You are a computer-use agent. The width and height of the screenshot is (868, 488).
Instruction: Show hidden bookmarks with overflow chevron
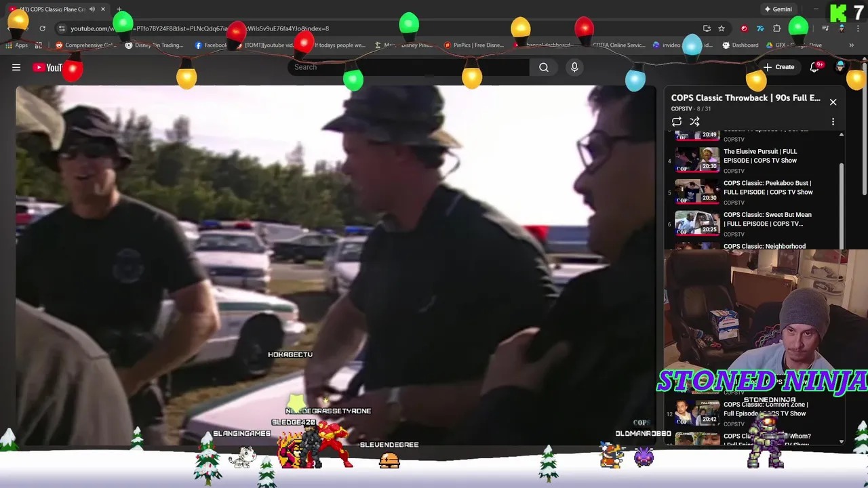(x=852, y=45)
